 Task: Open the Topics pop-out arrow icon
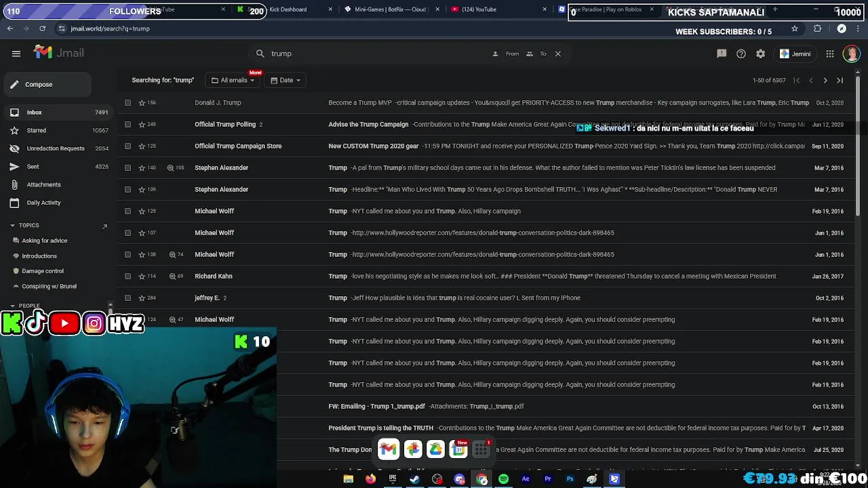tap(104, 226)
